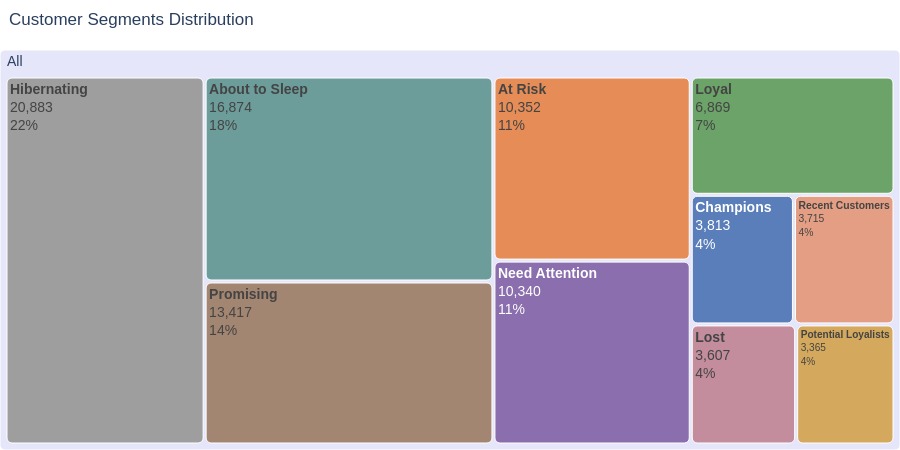Click the 13,417 Promising count
The height and width of the screenshot is (450, 900).
[230, 312]
